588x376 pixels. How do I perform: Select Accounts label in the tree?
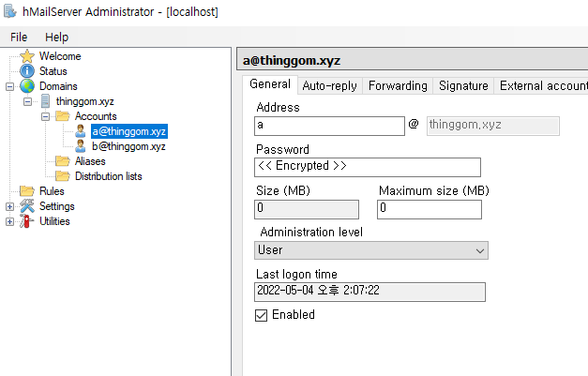coord(96,116)
